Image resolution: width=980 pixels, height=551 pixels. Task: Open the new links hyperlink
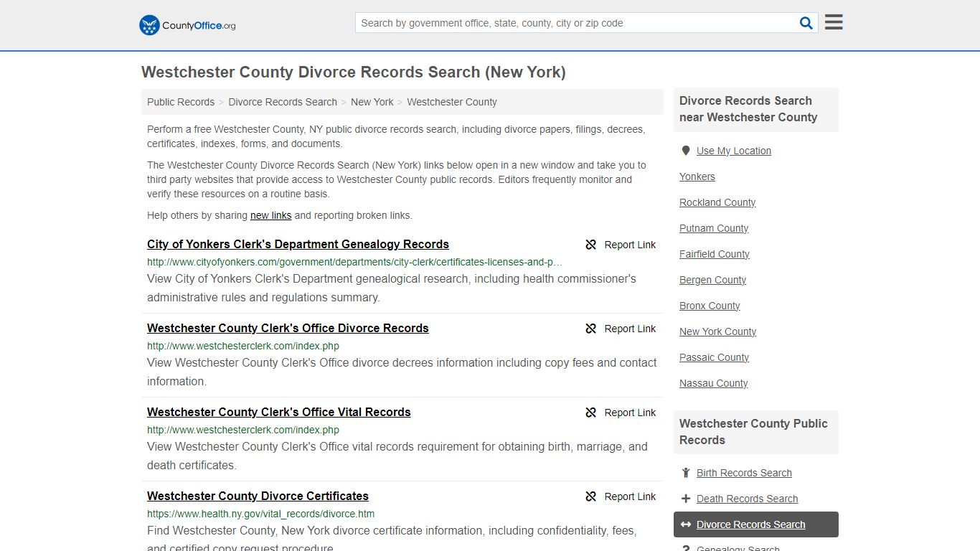tap(271, 215)
